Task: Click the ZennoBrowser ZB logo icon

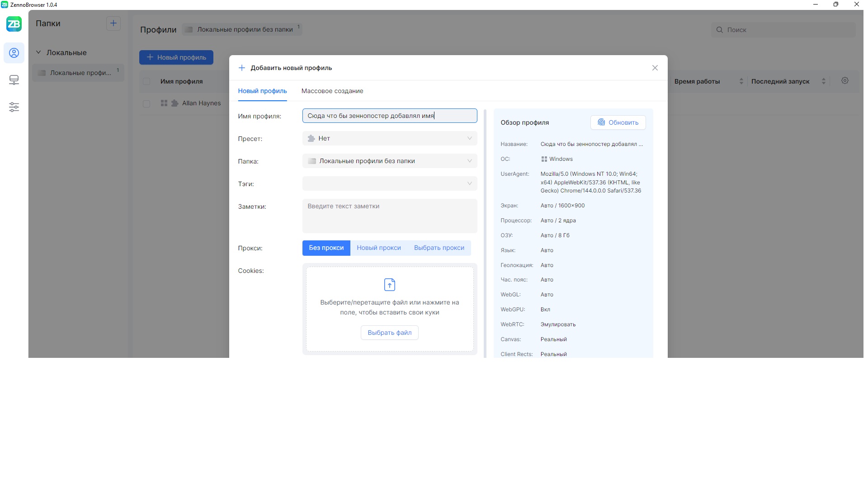Action: (x=14, y=24)
